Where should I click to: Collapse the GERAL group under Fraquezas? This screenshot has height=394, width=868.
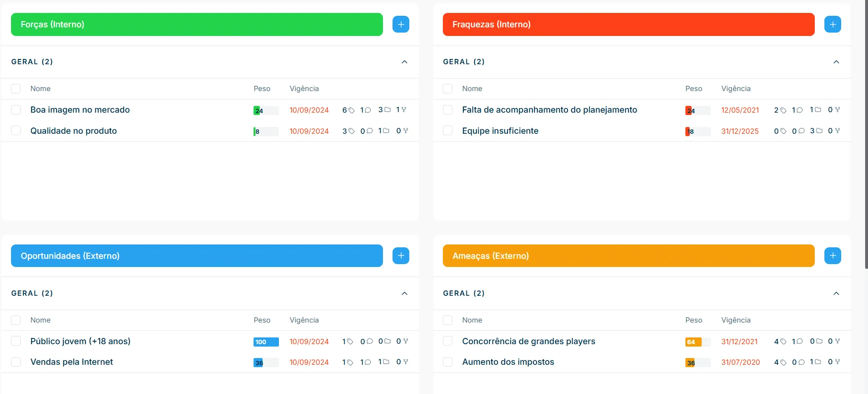(836, 62)
